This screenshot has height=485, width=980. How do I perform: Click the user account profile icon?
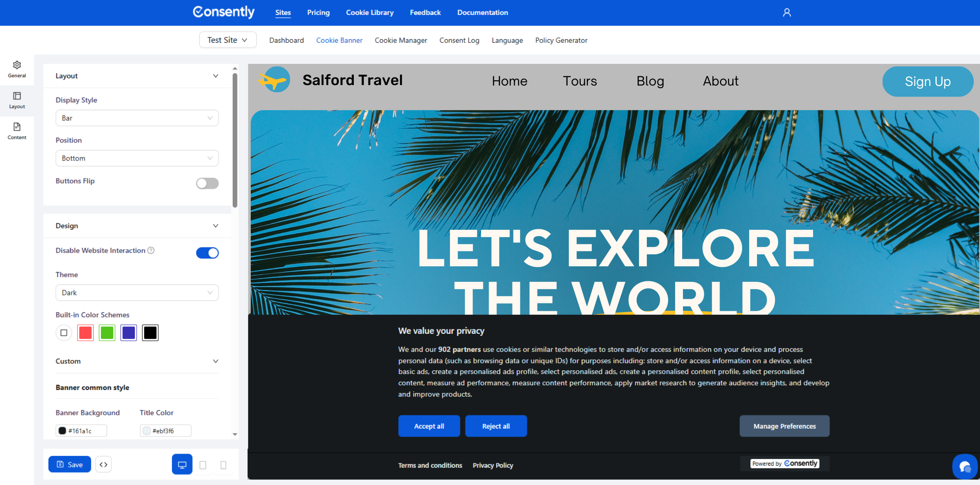787,12
